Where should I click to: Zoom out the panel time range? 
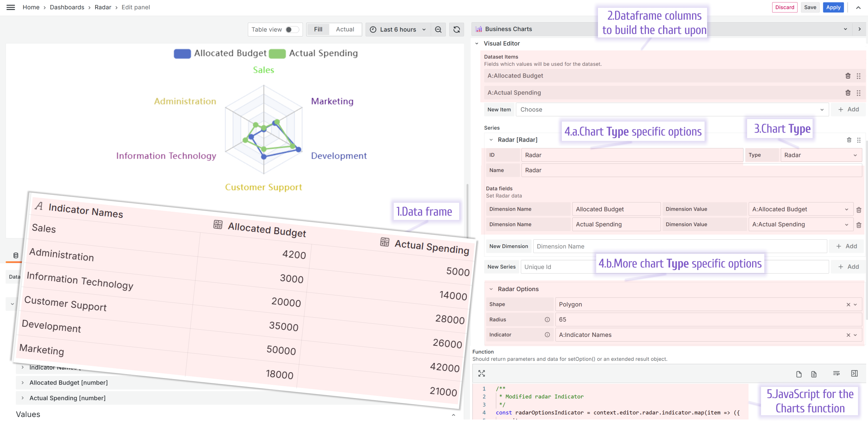[x=438, y=29]
